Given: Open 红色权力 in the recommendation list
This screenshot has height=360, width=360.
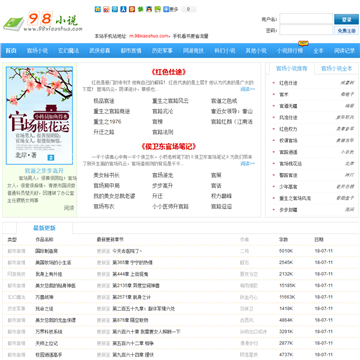Looking at the screenshot, I should [x=288, y=129].
